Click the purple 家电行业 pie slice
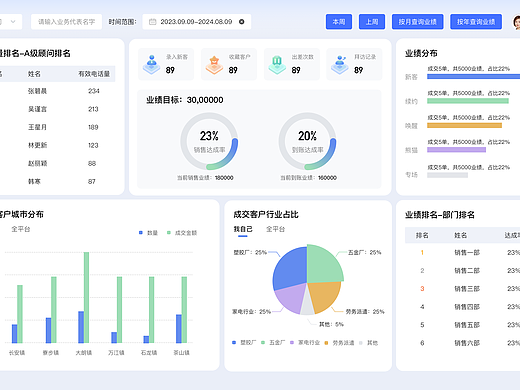 tap(291, 298)
